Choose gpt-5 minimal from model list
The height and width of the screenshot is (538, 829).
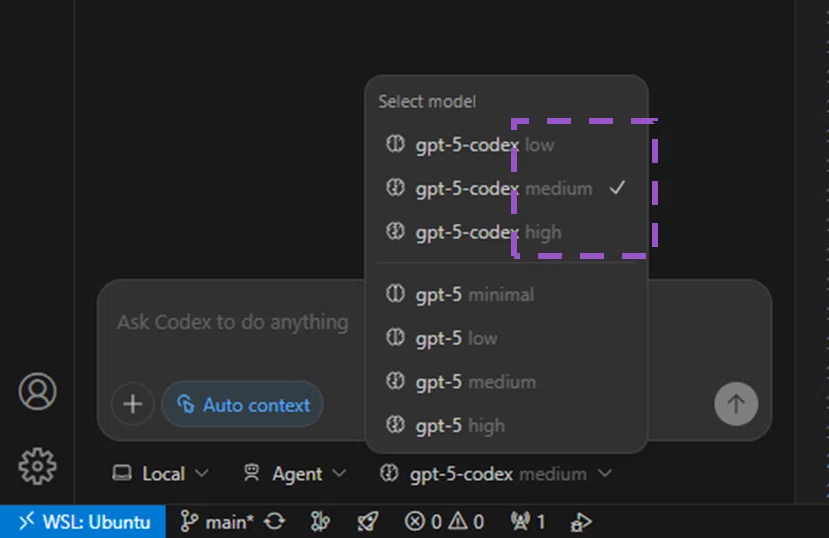506,294
